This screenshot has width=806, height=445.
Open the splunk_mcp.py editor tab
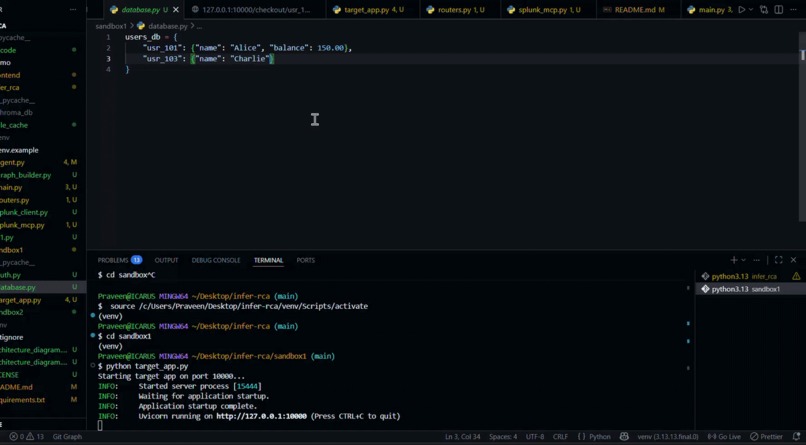[x=544, y=10]
